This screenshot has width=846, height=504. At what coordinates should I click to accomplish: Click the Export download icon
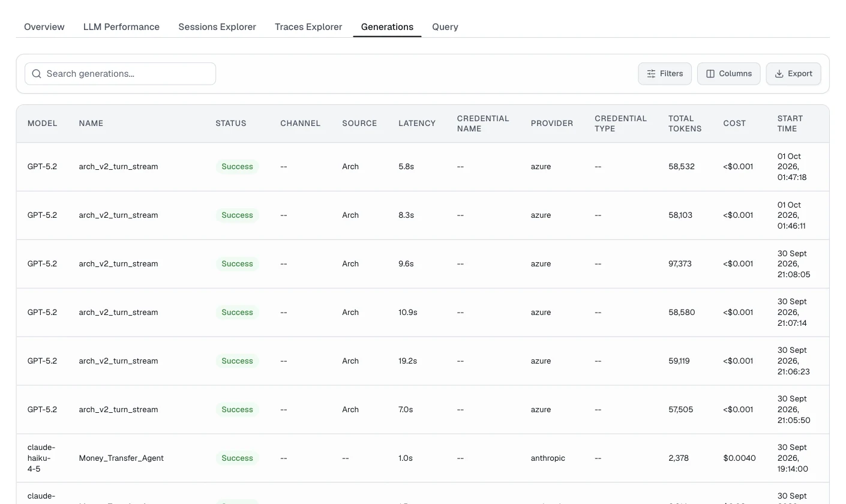pos(779,74)
